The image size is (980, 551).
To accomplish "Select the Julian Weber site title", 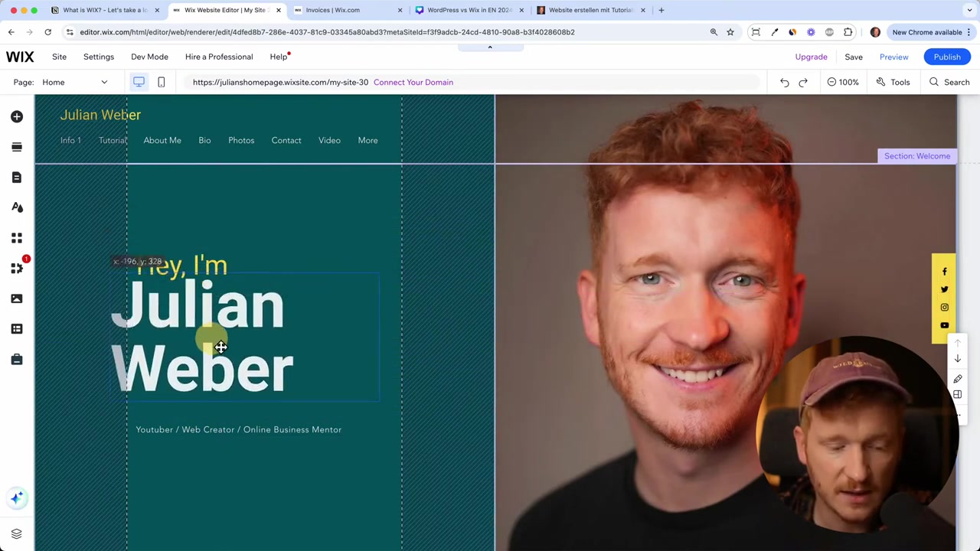I will pyautogui.click(x=100, y=115).
